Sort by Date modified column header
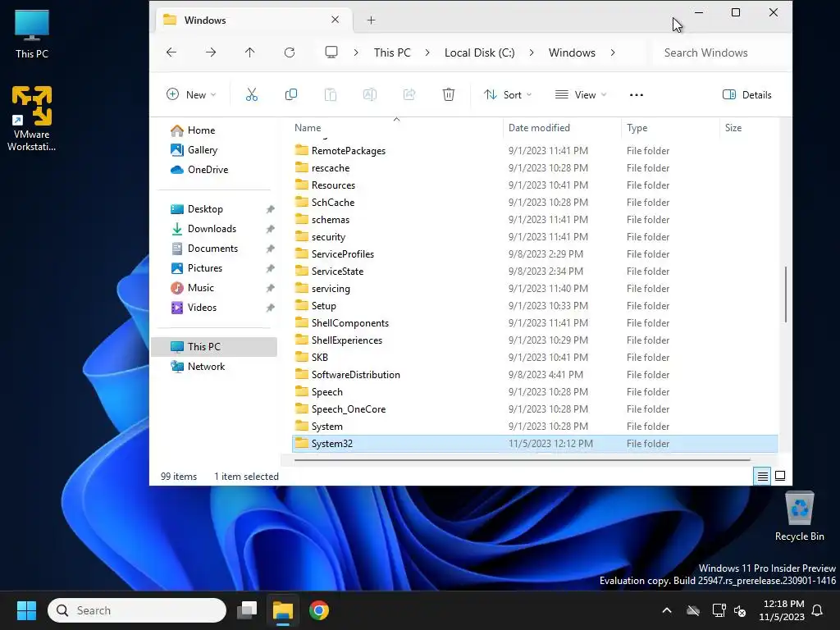 (x=562, y=127)
